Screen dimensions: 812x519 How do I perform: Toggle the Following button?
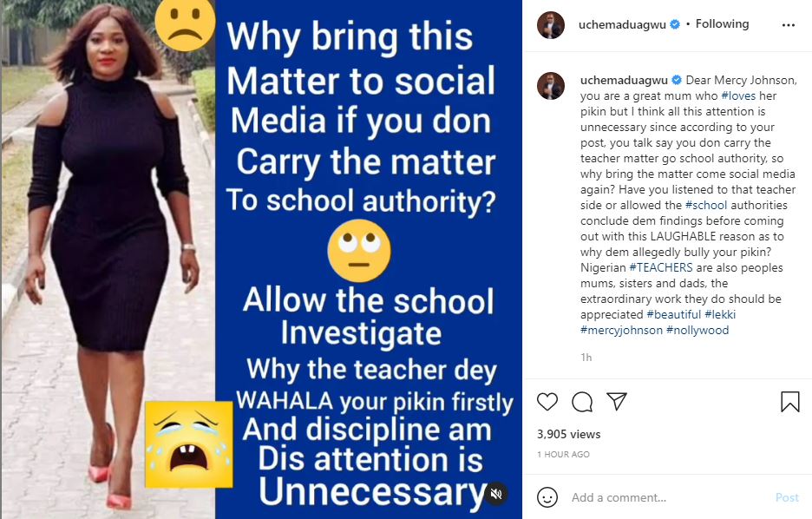[x=722, y=23]
